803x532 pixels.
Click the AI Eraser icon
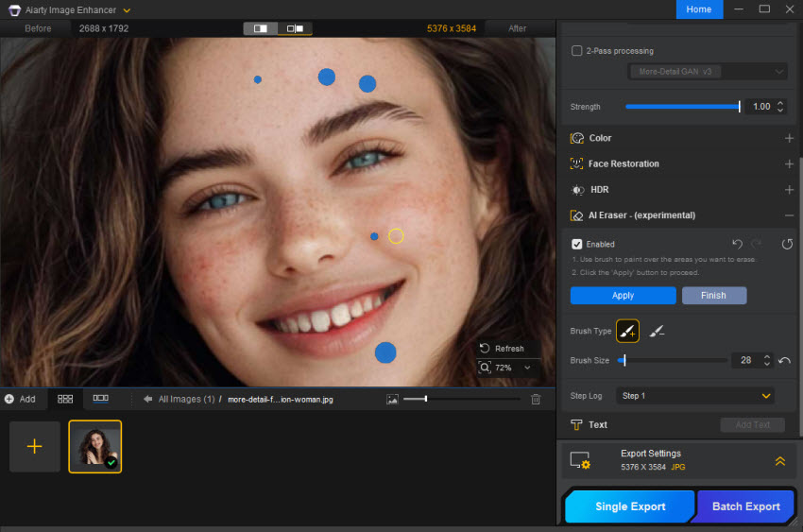point(576,215)
